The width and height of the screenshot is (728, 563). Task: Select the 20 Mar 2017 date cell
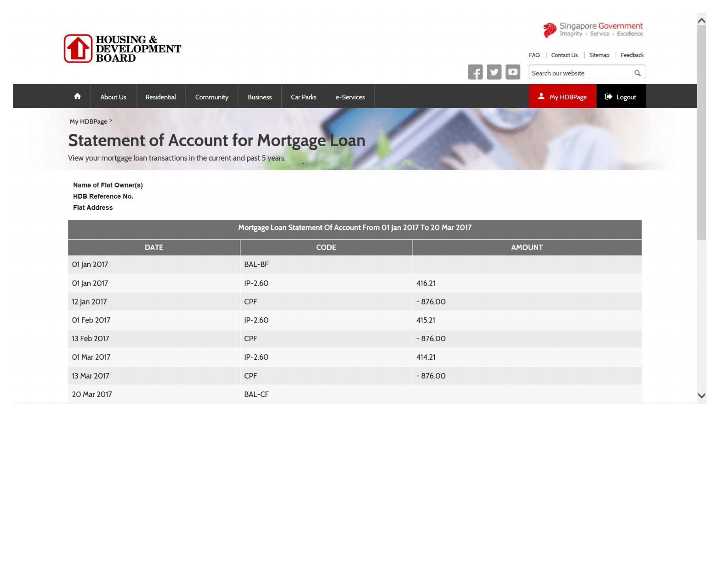point(154,394)
